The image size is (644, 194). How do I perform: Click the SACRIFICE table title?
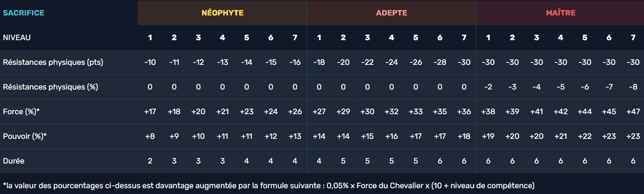click(x=24, y=13)
